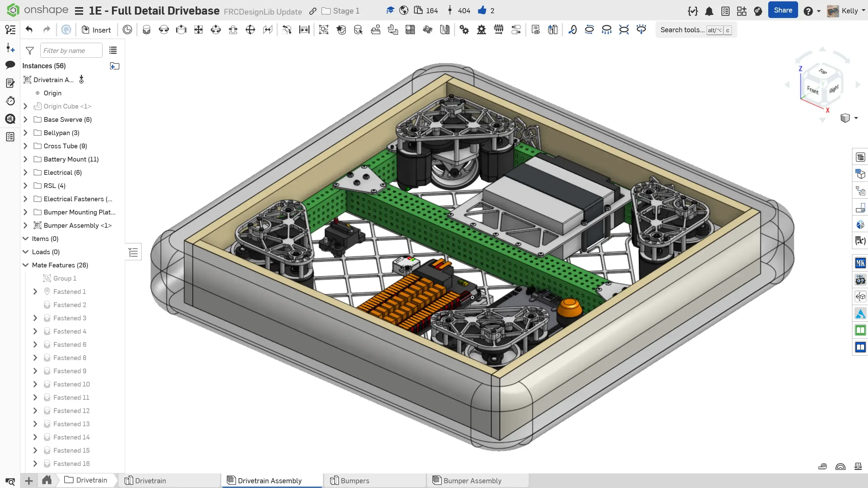Select the Fastened mate tool

coord(146,30)
